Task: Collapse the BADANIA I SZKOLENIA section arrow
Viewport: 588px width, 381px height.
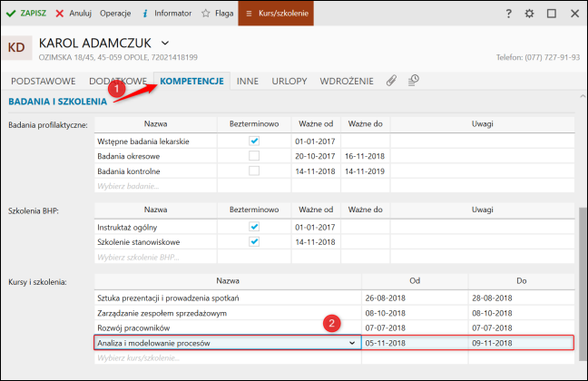Action: pyautogui.click(x=582, y=97)
